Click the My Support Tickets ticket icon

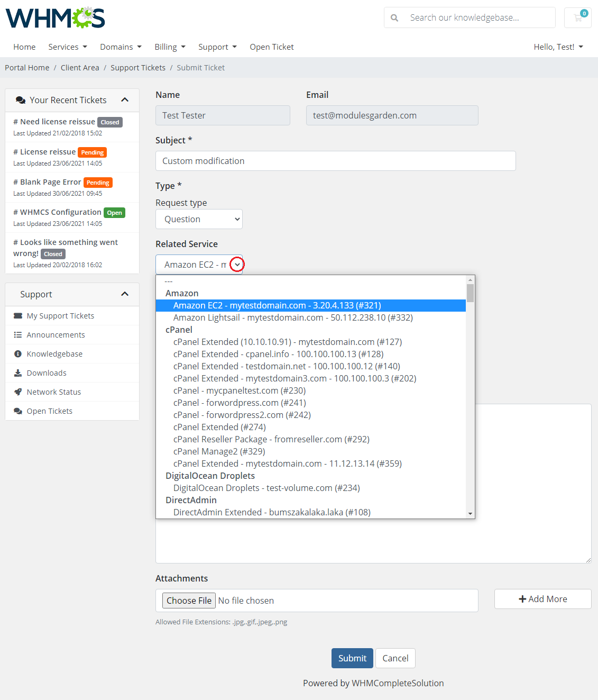(x=18, y=316)
